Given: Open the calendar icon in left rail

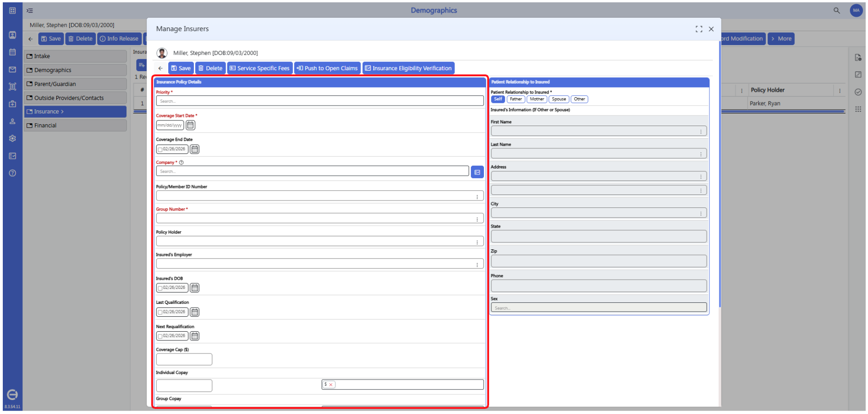Looking at the screenshot, I should coord(13,52).
